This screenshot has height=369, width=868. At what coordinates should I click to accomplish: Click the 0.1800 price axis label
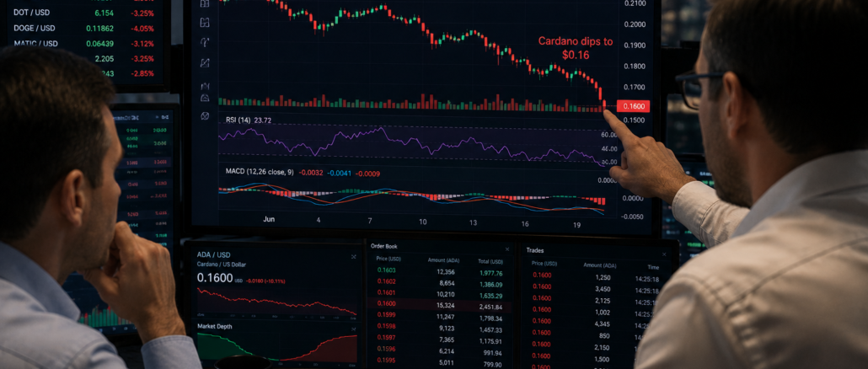[635, 67]
